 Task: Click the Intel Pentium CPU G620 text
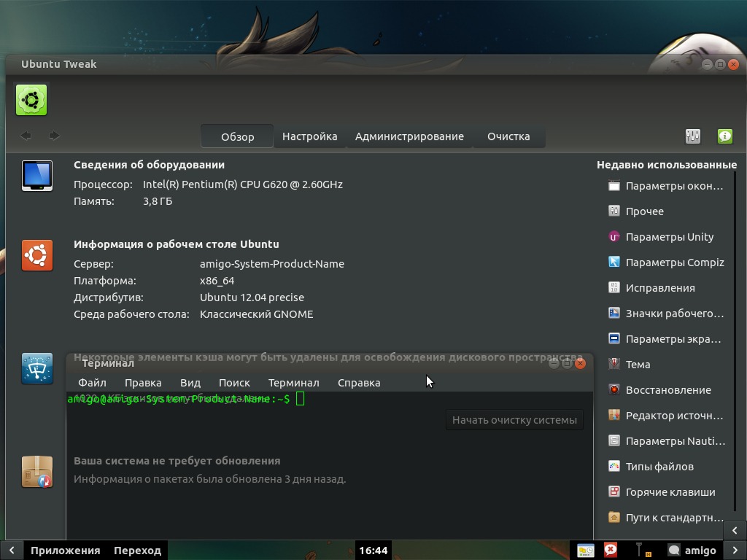[242, 184]
